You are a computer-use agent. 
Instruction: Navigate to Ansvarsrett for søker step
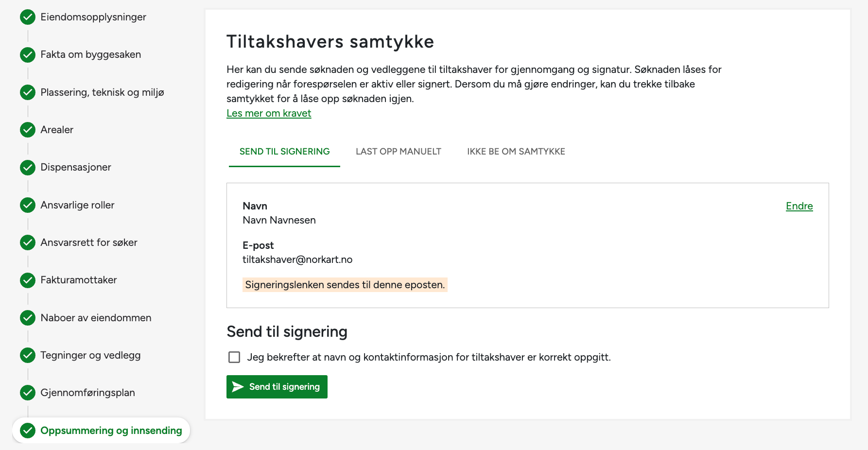[x=88, y=242]
